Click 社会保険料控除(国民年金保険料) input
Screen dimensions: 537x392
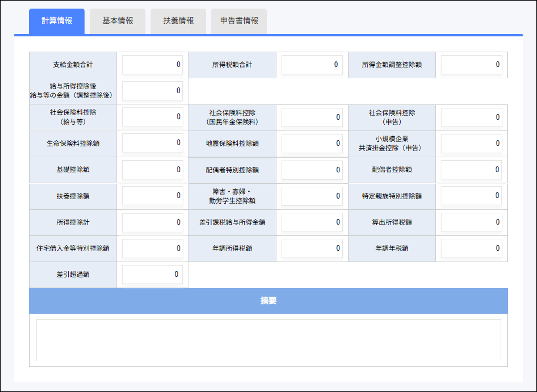[312, 117]
